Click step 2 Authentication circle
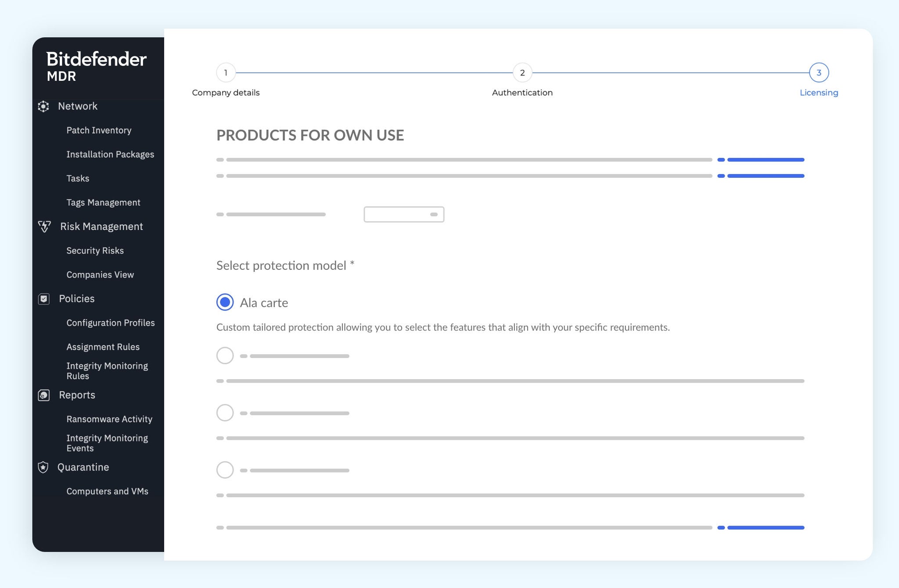The image size is (899, 588). click(x=522, y=72)
